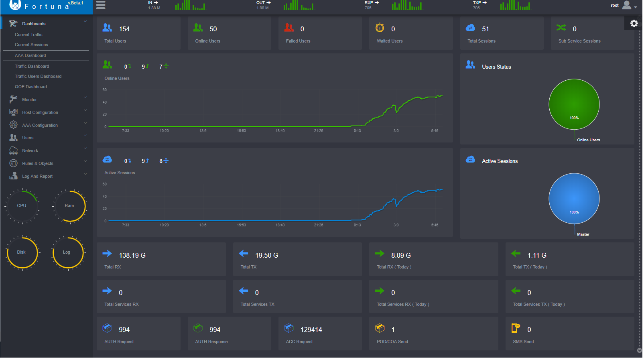Click the Fortuna logo icon

(x=15, y=5)
